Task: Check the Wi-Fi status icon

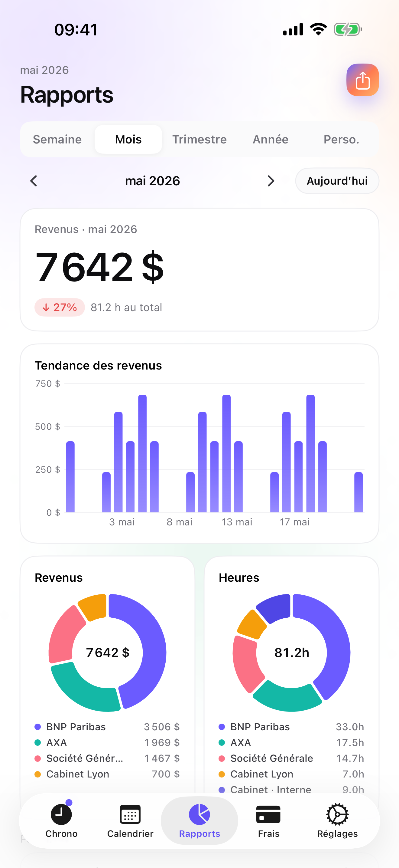Action: point(319,29)
